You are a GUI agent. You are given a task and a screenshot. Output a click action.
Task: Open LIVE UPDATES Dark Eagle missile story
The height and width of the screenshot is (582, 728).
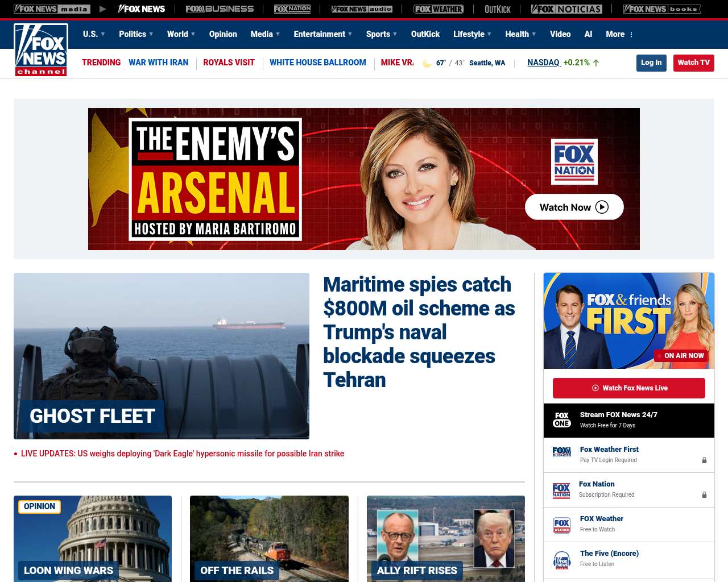(x=183, y=454)
